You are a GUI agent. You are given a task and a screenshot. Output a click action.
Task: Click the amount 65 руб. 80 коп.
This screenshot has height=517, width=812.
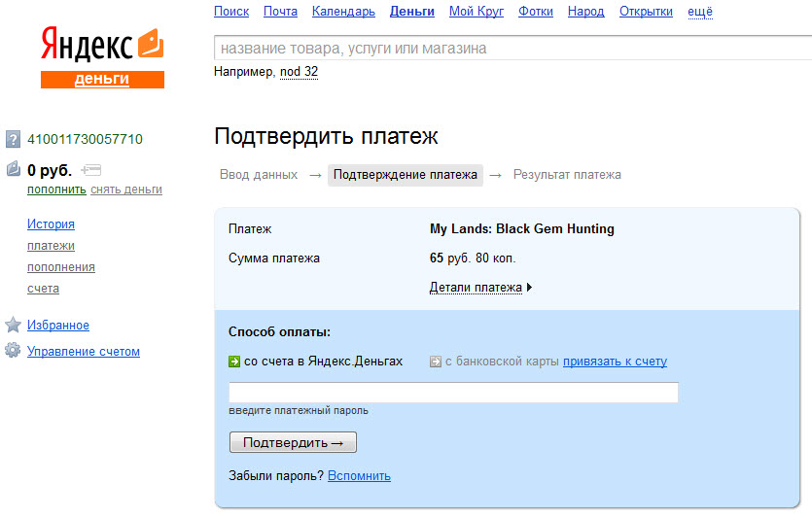tap(473, 258)
